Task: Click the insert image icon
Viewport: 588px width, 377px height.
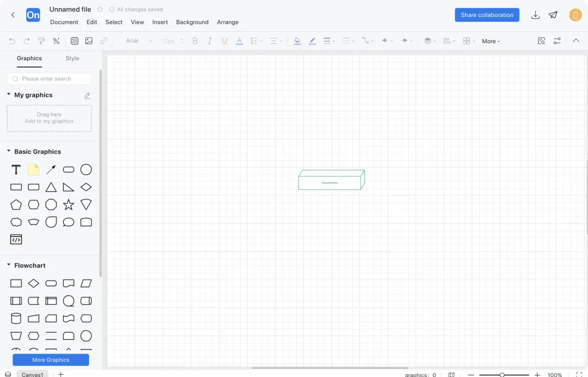Action: [89, 41]
